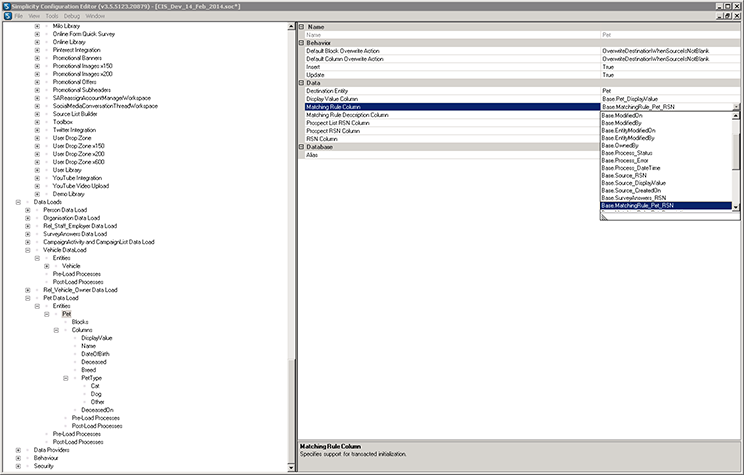This screenshot has width=744, height=475.
Task: Select Promotional Banners tree item
Action: (x=77, y=58)
